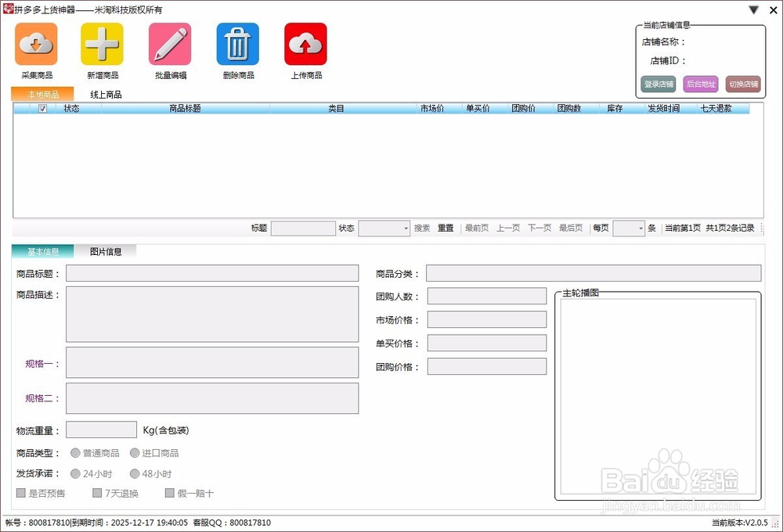Click the 删除商品 trash bin icon
The image size is (783, 532).
(238, 44)
